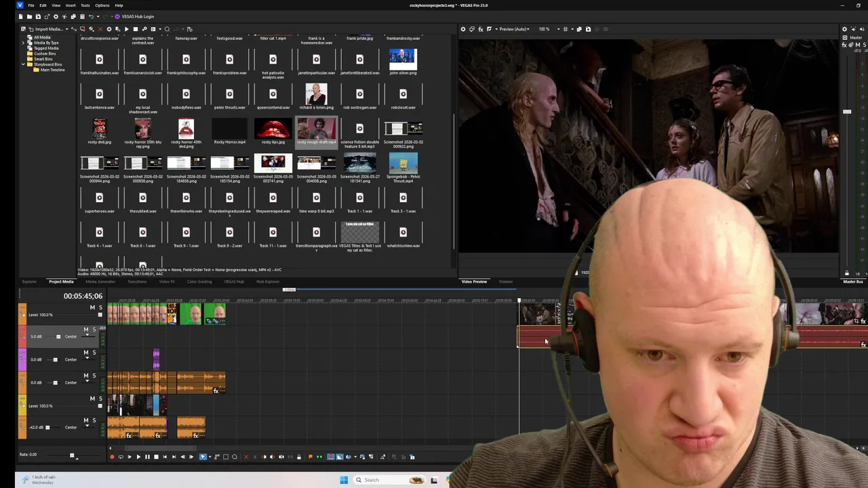Click the timecode display 00:05:45;06

tap(83, 296)
